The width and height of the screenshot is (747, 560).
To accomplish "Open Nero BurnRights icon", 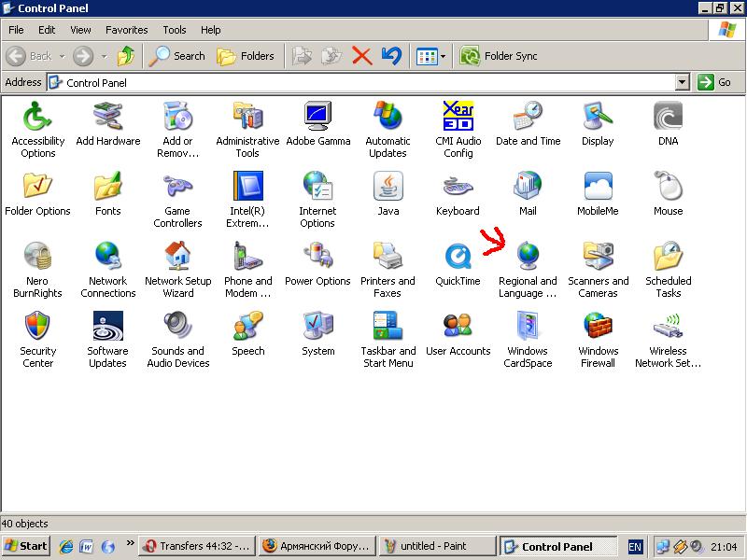I will 37,257.
